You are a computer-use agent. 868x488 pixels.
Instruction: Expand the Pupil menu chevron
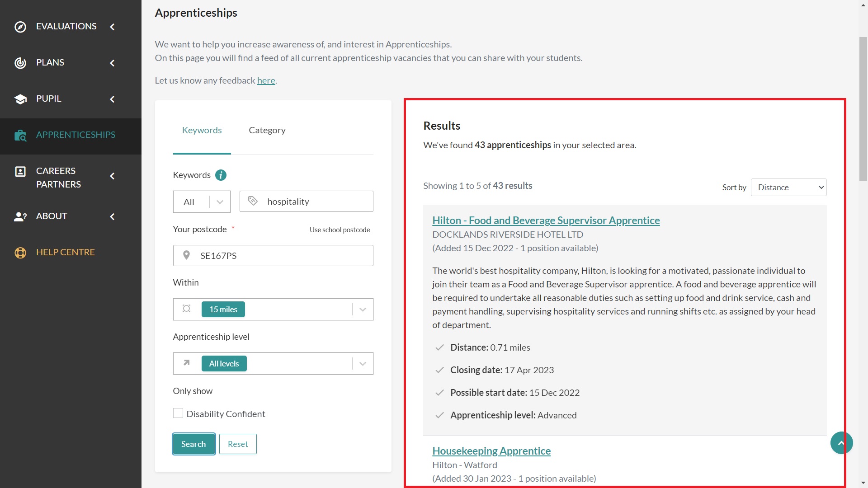pos(113,99)
